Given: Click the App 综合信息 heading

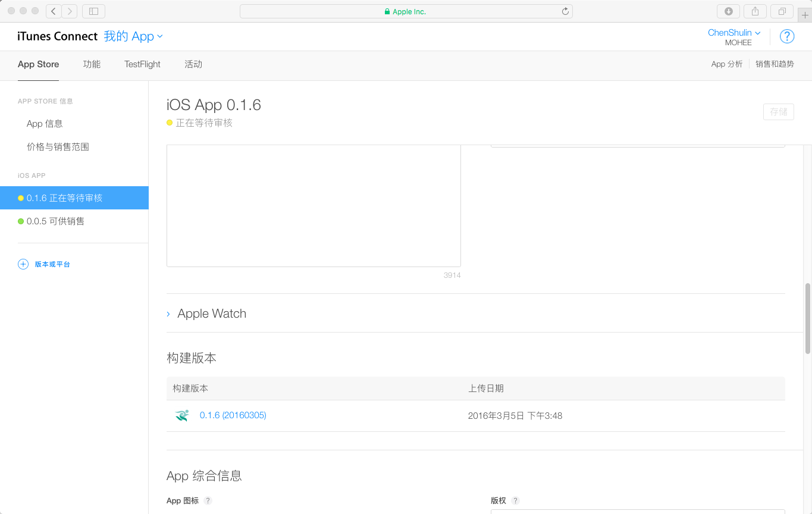Looking at the screenshot, I should pyautogui.click(x=204, y=476).
